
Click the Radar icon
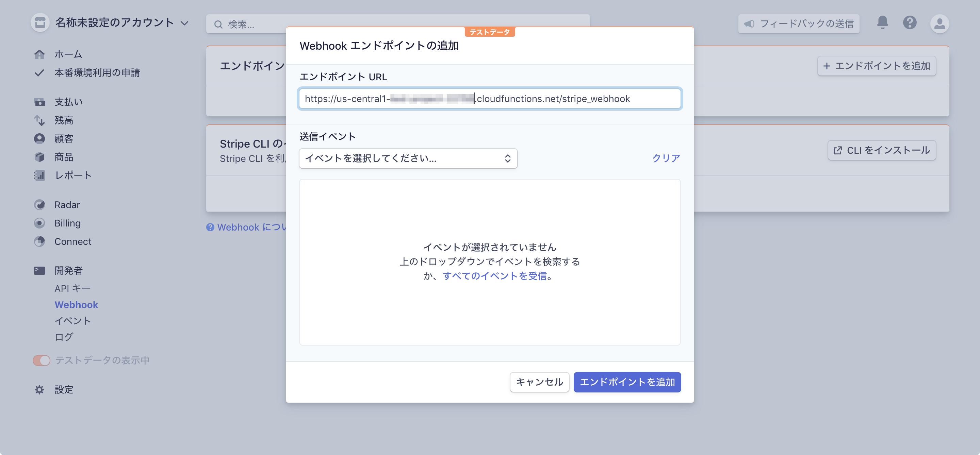click(39, 204)
